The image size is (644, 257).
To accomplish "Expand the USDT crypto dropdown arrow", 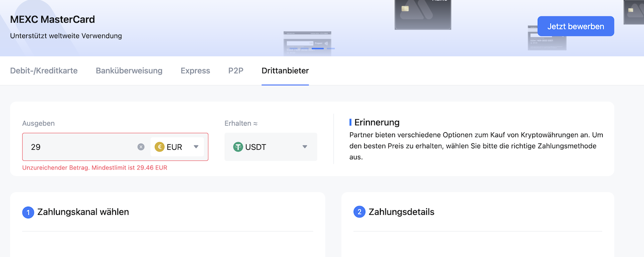I will [305, 147].
